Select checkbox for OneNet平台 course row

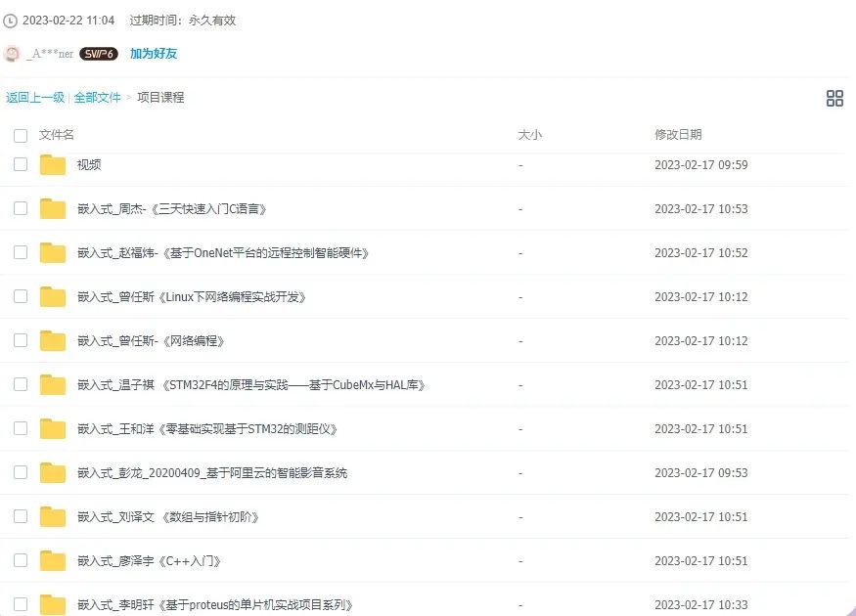(21, 252)
